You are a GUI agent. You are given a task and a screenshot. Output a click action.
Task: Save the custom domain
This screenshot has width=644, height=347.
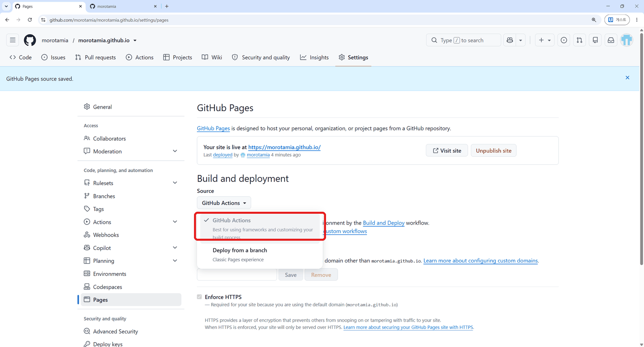(291, 275)
